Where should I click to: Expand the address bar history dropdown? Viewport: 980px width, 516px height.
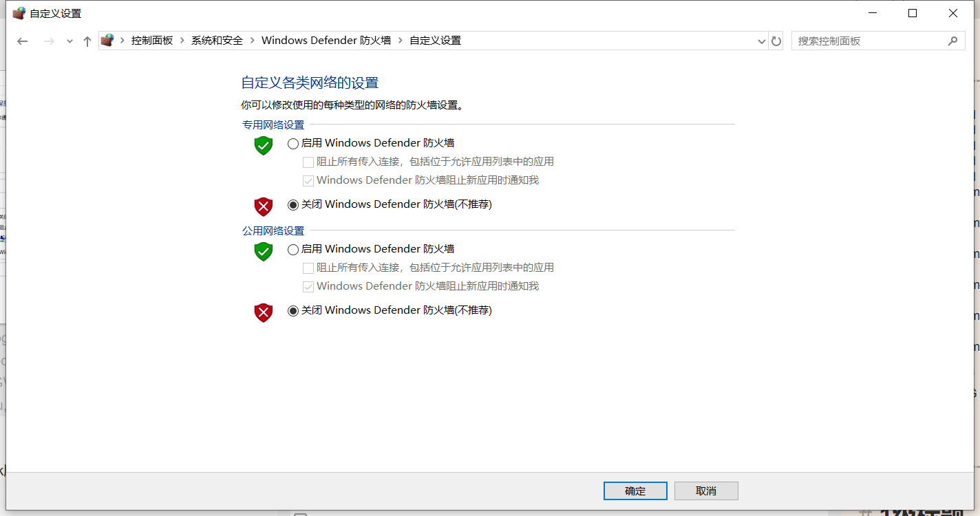pyautogui.click(x=762, y=41)
